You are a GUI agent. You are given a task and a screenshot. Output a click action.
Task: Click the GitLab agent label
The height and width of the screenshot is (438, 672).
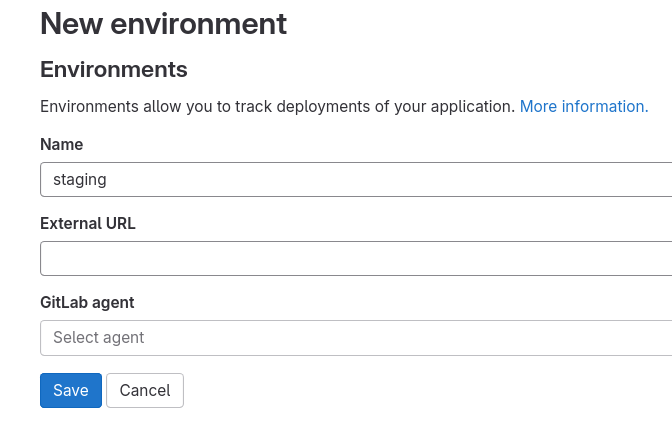tap(87, 302)
